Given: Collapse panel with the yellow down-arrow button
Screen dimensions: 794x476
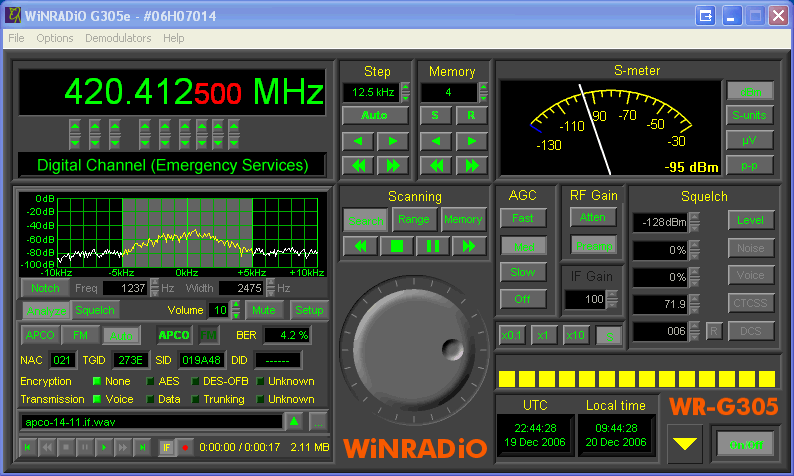Looking at the screenshot, I should (685, 444).
